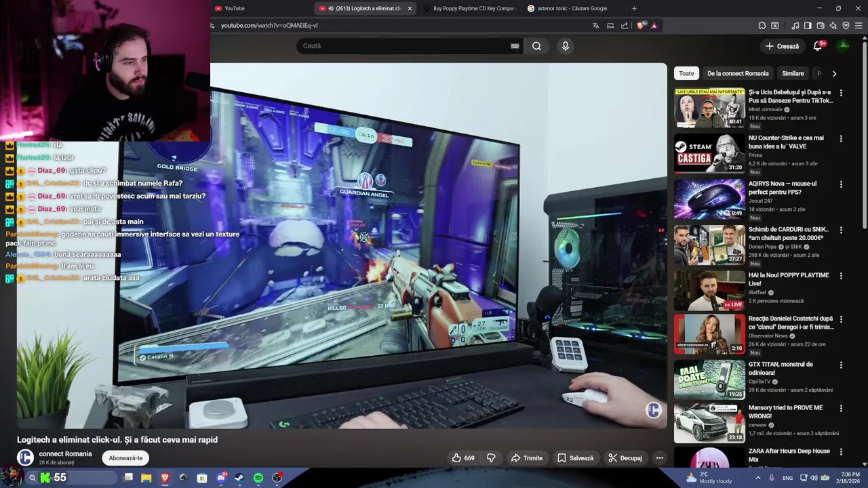Screen dimensions: 868x488
Task: Click the translate page icon in address bar
Action: coord(595,26)
